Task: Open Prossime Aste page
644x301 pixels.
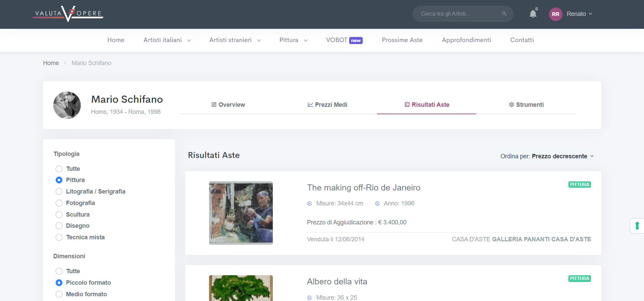Action: coord(402,40)
